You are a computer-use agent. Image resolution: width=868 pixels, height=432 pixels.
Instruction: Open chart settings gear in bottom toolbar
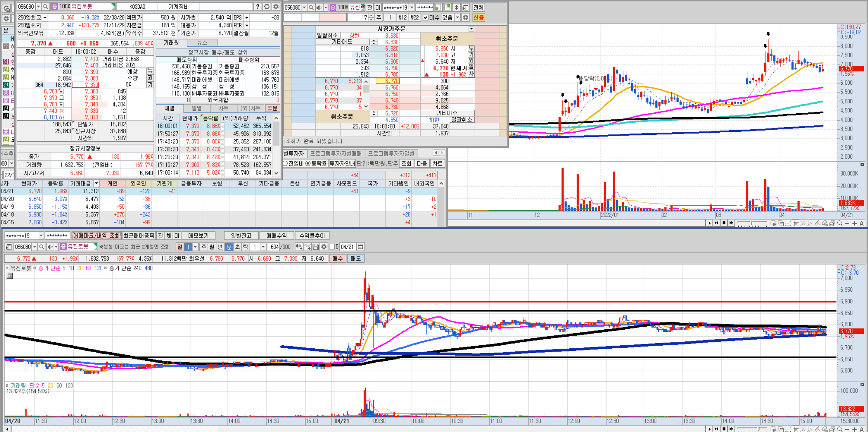(324, 247)
